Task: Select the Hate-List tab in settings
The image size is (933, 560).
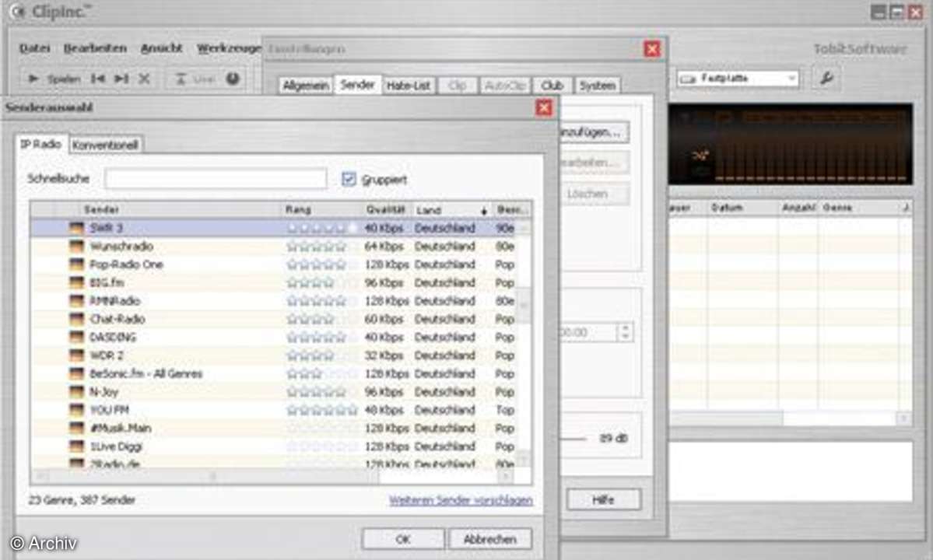Action: click(409, 86)
